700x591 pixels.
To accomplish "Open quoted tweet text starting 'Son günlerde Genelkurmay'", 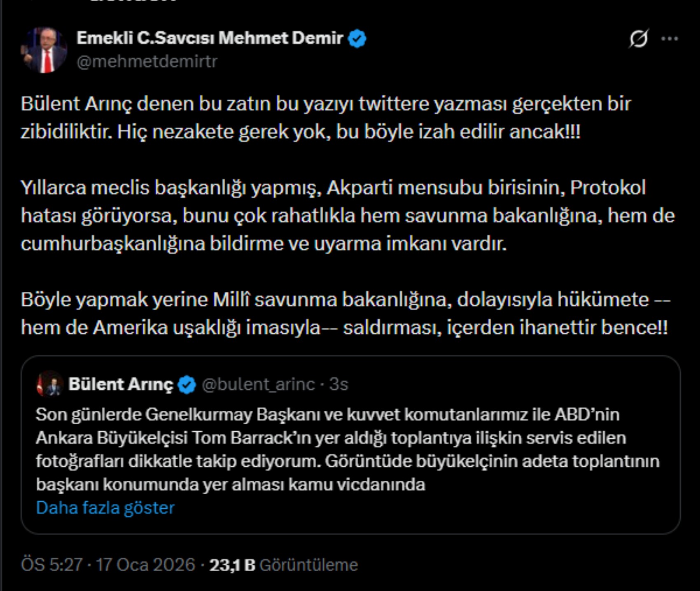I will [x=327, y=414].
